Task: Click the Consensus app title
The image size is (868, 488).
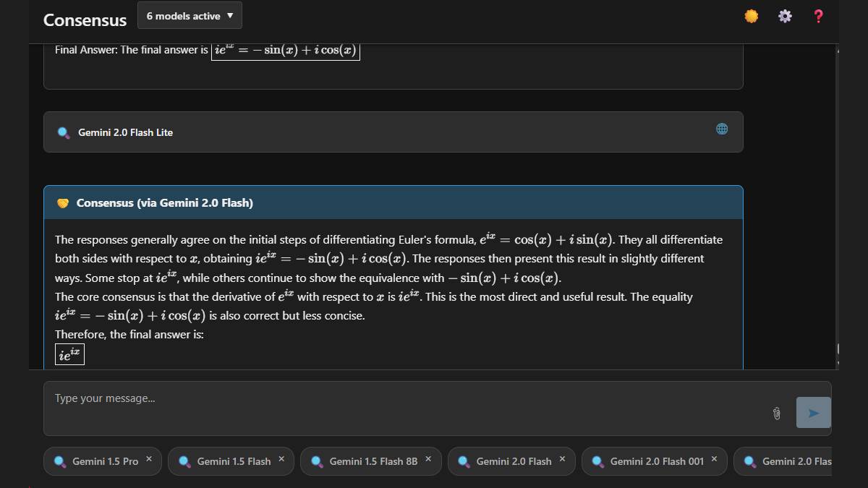Action: tap(85, 20)
